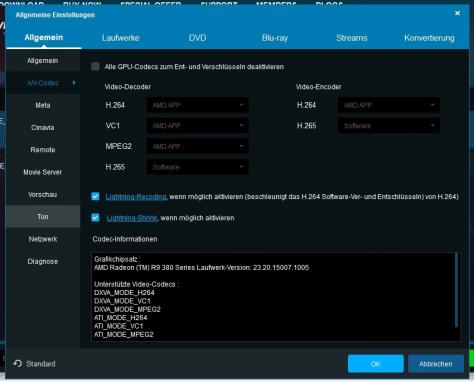Toggle 'Alle GPU-Codecs deaktivieren' checkbox

(x=95, y=67)
